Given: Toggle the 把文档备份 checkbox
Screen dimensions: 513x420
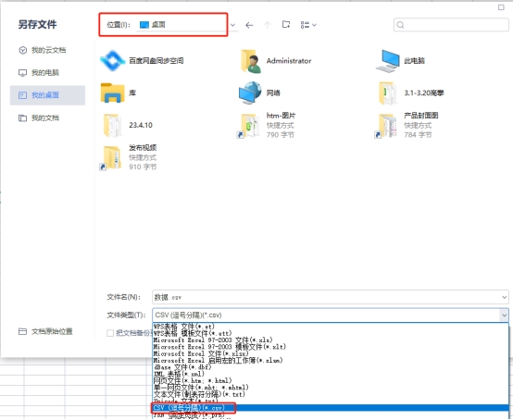Looking at the screenshot, I should point(110,333).
